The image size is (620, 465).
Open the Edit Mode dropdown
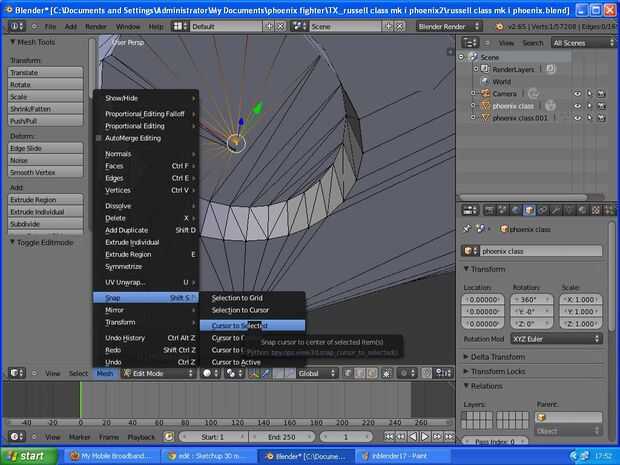[158, 373]
